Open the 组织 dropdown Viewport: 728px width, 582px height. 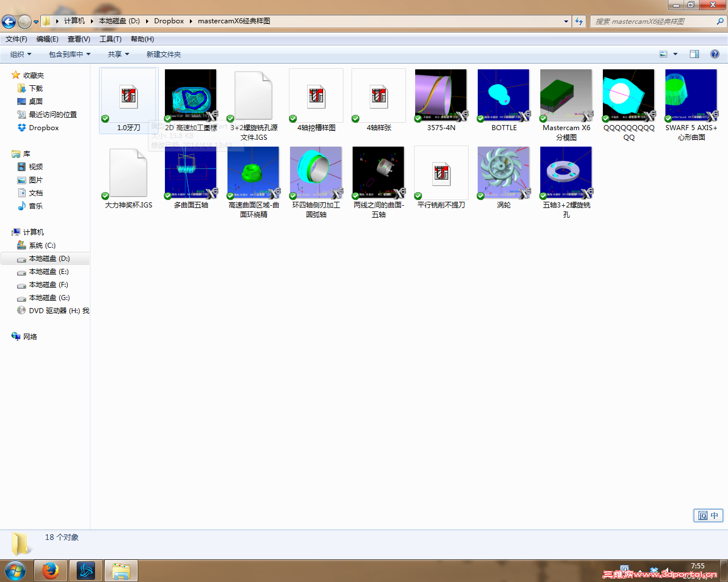pos(21,55)
